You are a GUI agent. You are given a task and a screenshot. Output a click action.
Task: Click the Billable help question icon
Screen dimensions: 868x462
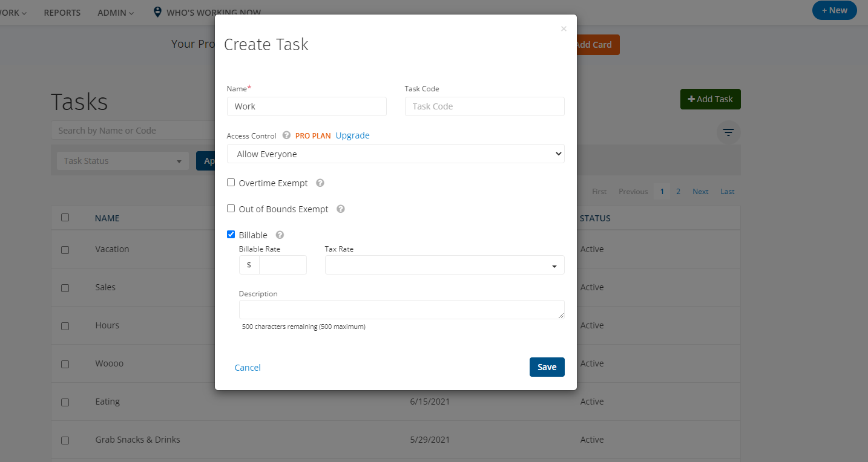click(x=280, y=235)
